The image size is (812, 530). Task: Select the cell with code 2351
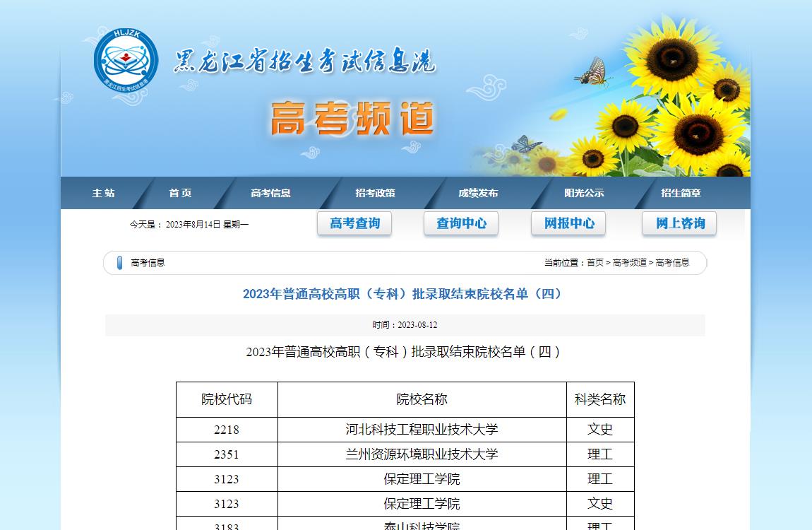click(x=227, y=454)
